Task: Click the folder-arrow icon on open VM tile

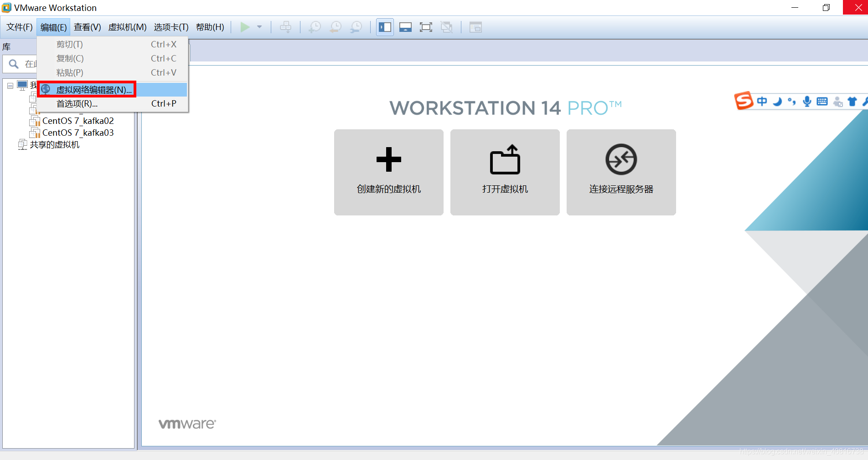Action: click(505, 159)
